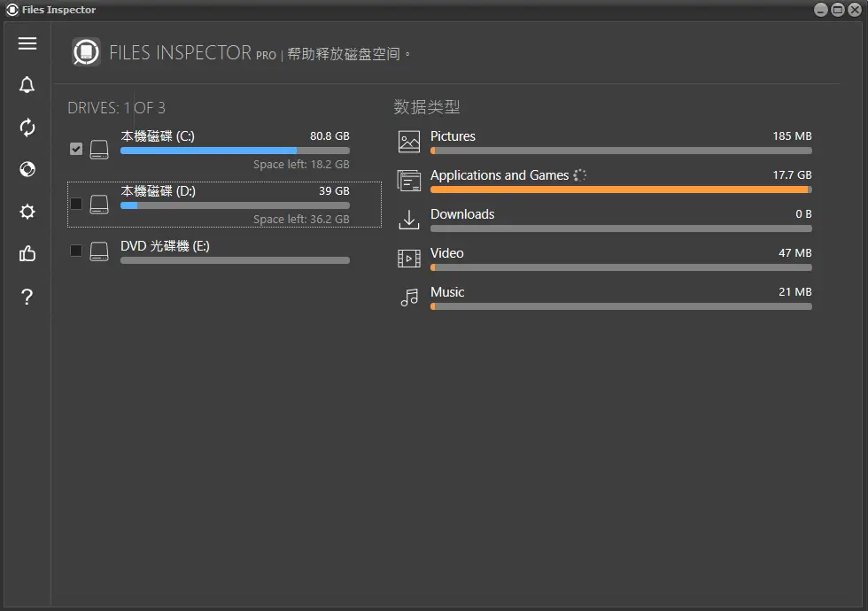Check the D: drive checkbox
This screenshot has width=868, height=611.
76,204
